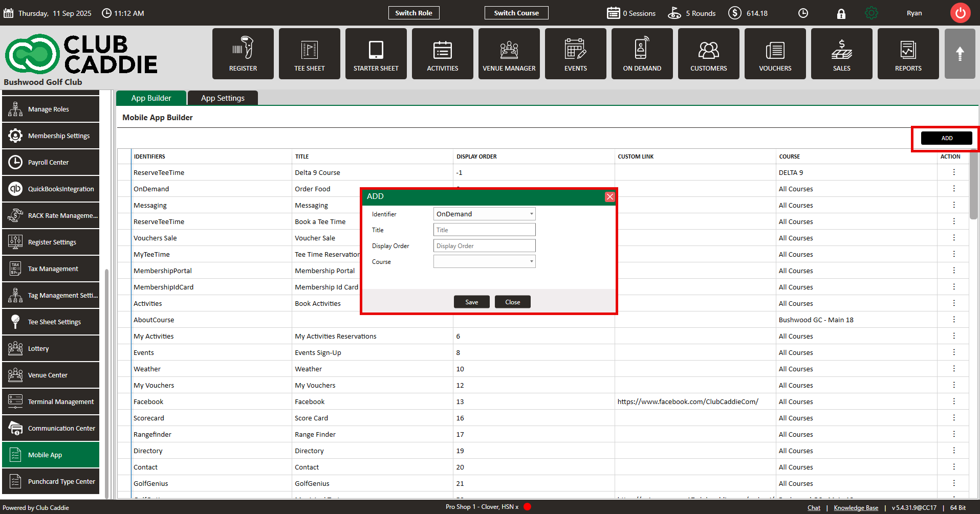Switch to the App Builder tab
The width and height of the screenshot is (980, 514).
pos(151,98)
